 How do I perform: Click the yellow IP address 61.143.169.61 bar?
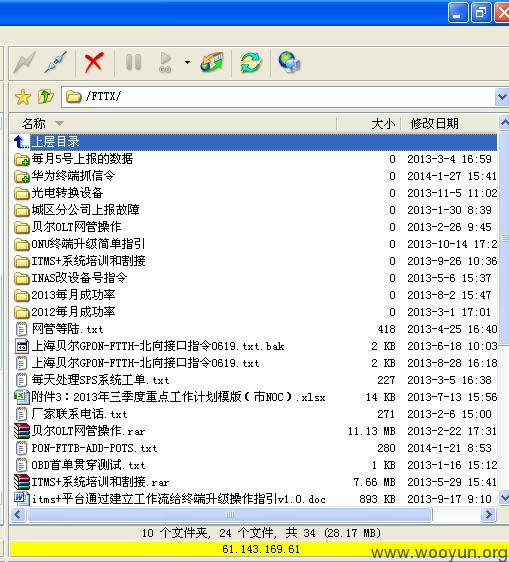(x=260, y=549)
